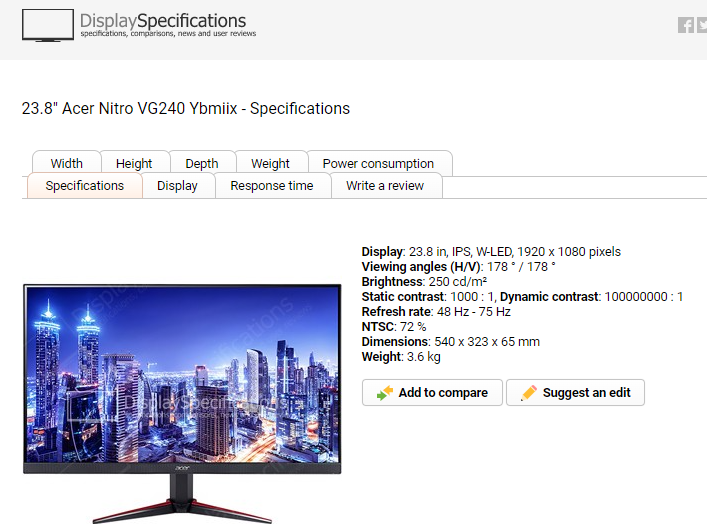This screenshot has width=707, height=524.
Task: Open the Power consumption tab
Action: pos(378,163)
